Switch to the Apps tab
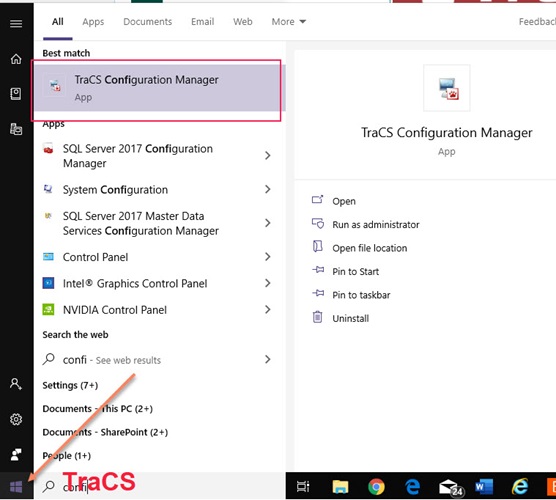 (x=93, y=22)
